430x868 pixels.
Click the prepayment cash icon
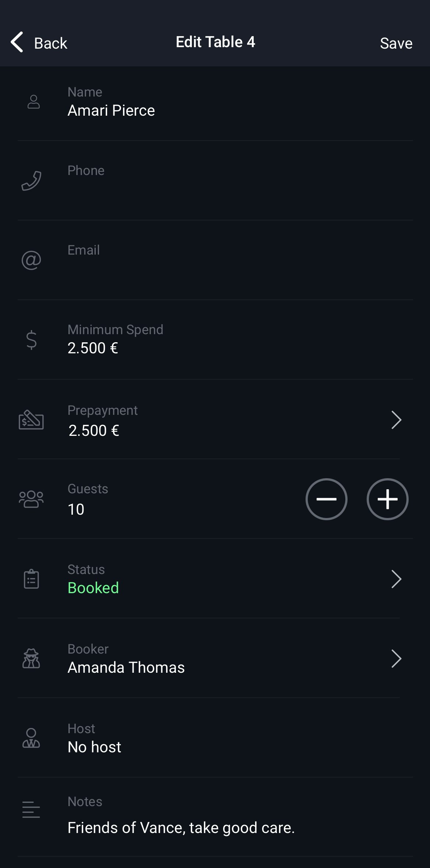point(31,420)
